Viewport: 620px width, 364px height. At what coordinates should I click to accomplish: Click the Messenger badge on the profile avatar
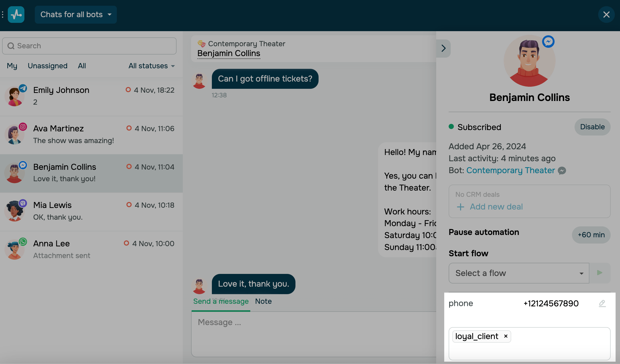click(x=548, y=42)
